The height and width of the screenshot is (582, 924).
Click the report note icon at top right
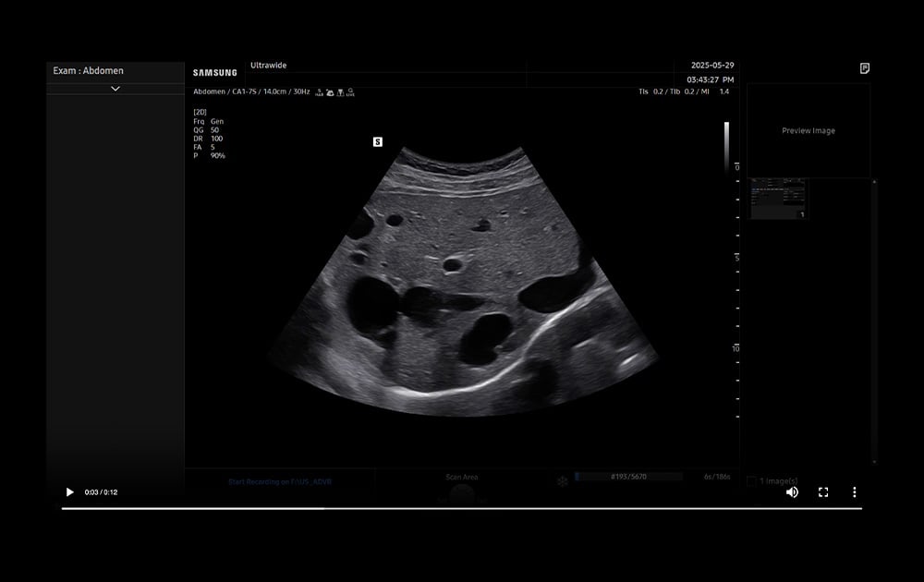point(864,68)
